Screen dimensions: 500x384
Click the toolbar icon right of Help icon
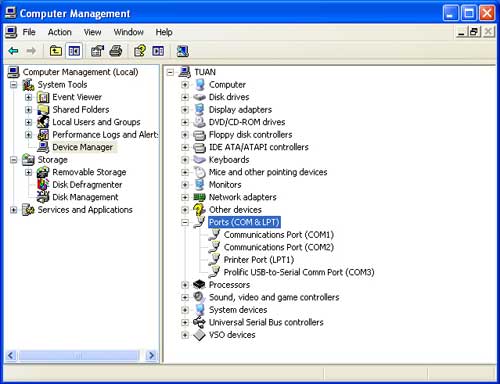158,51
